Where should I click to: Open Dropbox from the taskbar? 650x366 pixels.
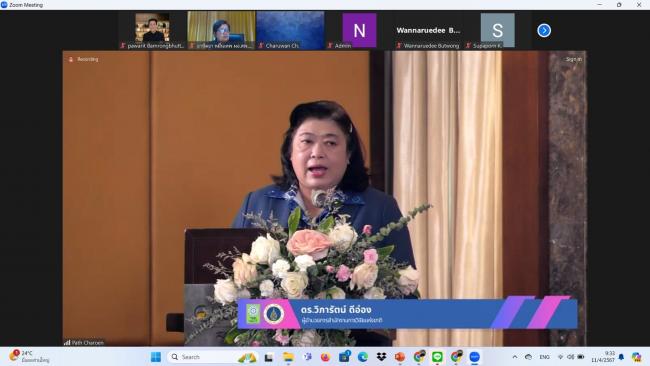pos(381,357)
